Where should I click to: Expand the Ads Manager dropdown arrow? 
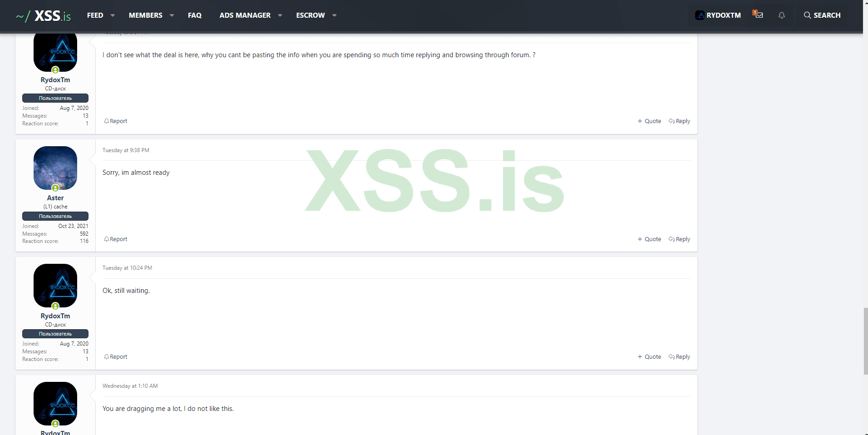[x=280, y=15]
